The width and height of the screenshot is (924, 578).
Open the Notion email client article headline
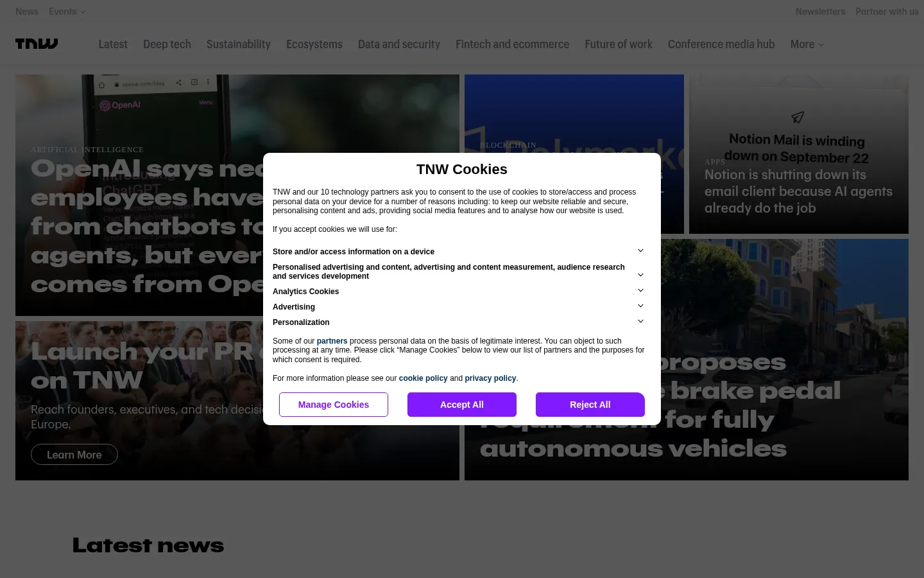pos(798,191)
